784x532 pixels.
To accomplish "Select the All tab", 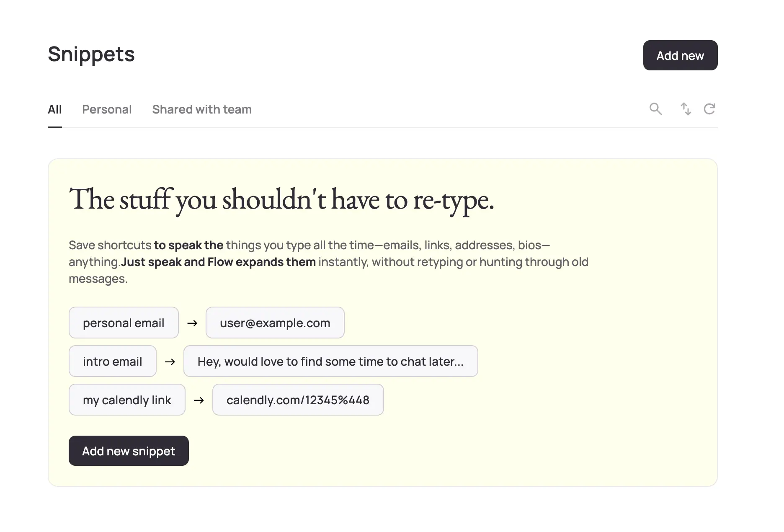I will click(x=54, y=109).
